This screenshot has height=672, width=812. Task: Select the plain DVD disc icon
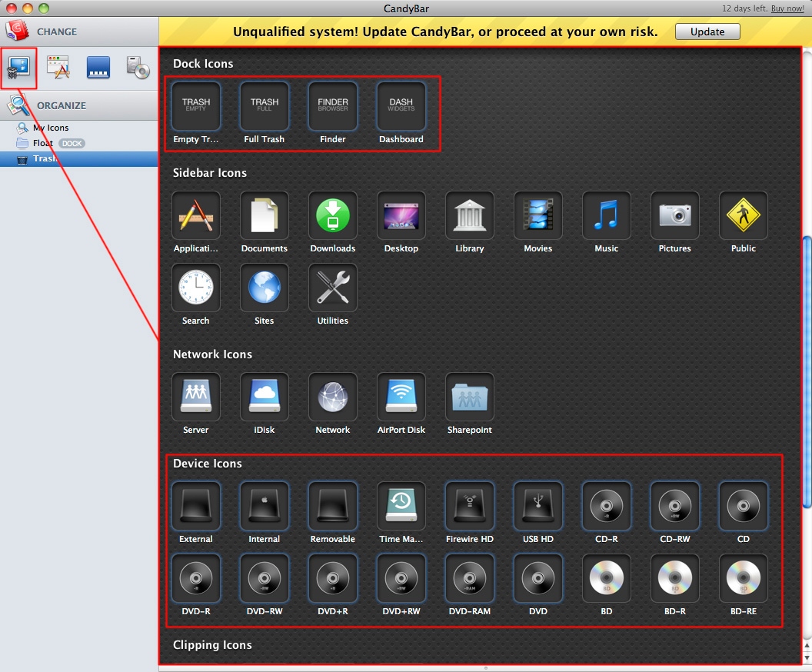(537, 578)
